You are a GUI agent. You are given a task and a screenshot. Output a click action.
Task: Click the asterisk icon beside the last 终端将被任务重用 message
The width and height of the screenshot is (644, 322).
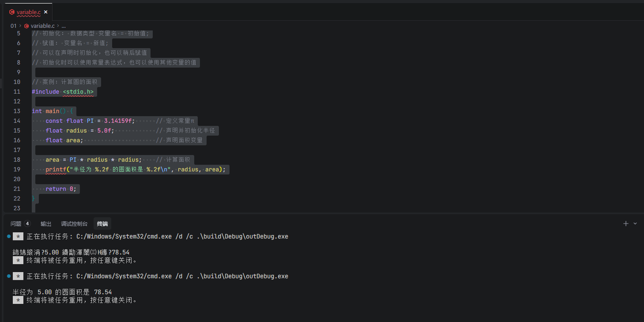[x=18, y=300]
